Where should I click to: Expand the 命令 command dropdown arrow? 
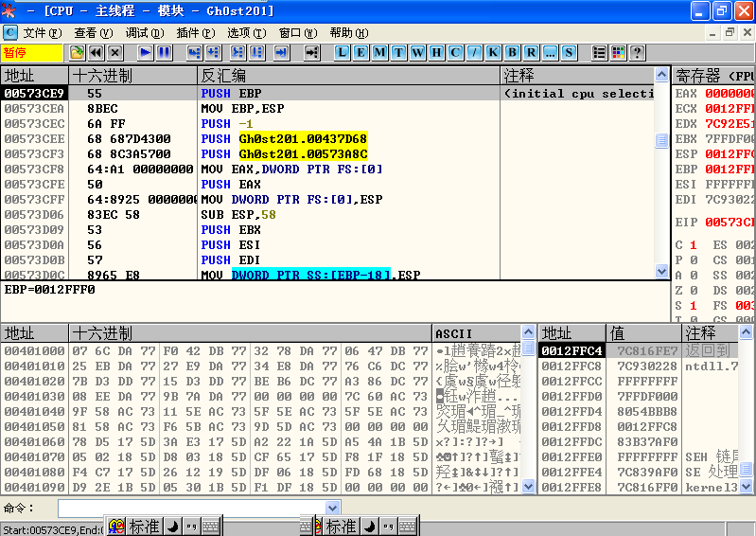click(332, 508)
